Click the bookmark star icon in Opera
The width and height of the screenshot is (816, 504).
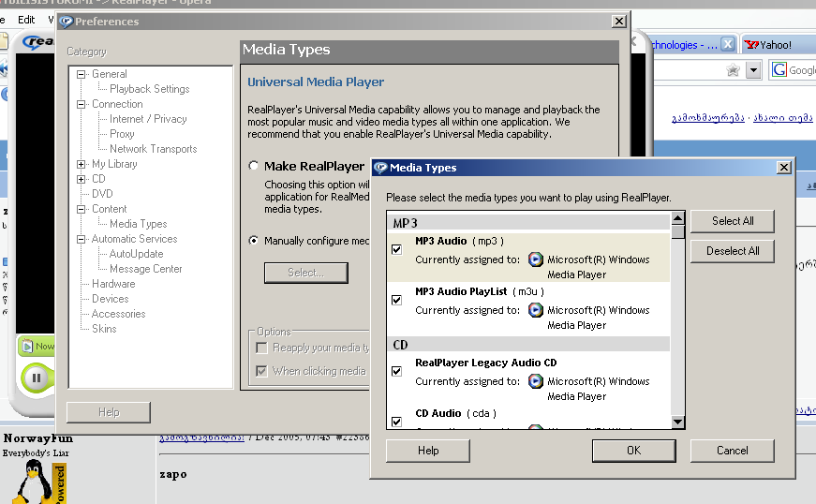coord(733,69)
